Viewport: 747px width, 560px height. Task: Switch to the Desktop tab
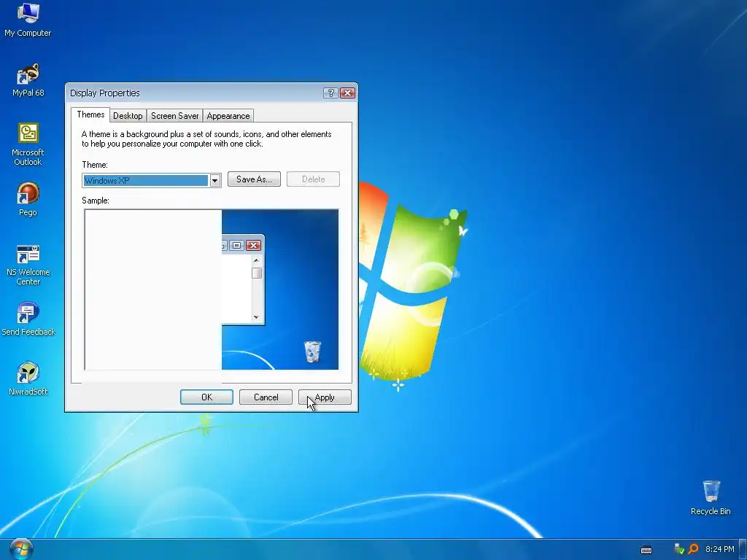coord(128,116)
